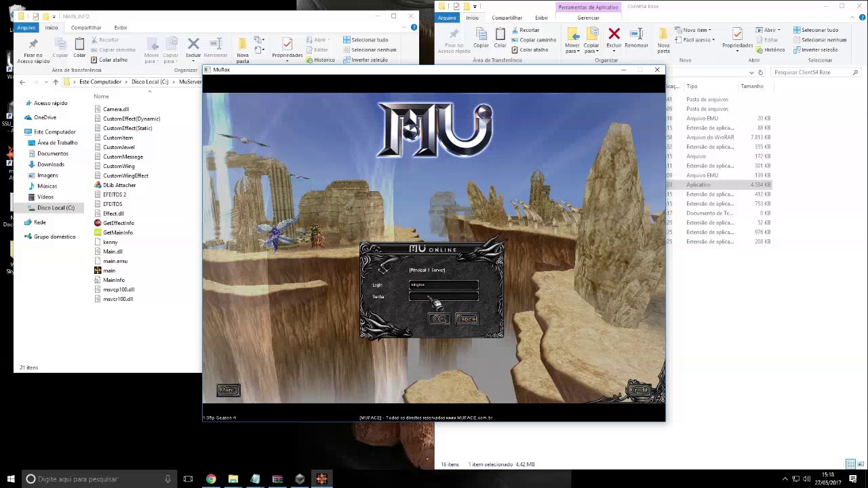Click the Cancel button in MU login dialog
Viewport: 868px width, 488px height.
pyautogui.click(x=467, y=319)
